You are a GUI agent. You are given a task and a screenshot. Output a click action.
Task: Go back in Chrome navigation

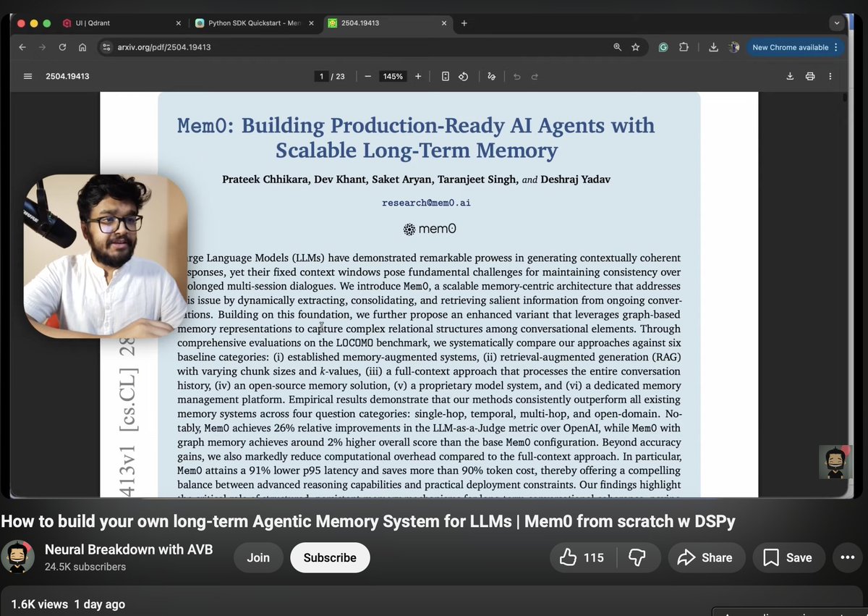coord(22,47)
